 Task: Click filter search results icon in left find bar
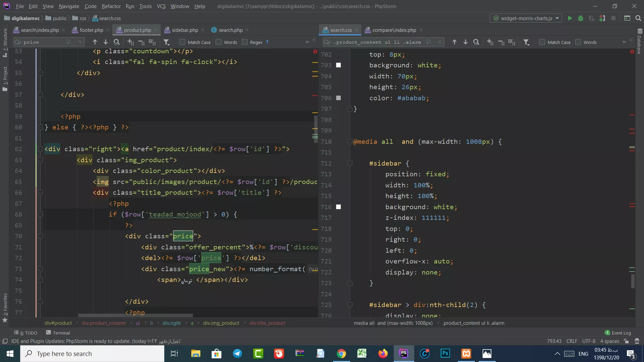[x=166, y=42]
